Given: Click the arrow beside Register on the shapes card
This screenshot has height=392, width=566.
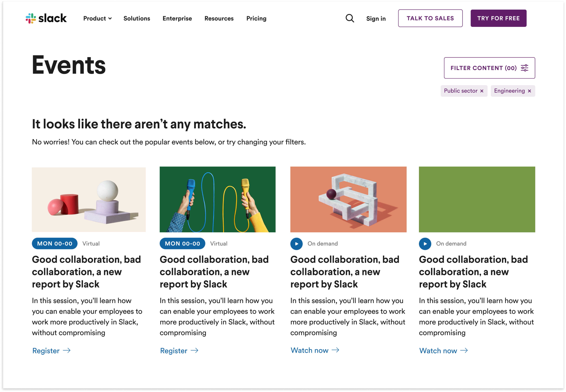Looking at the screenshot, I should pos(67,350).
